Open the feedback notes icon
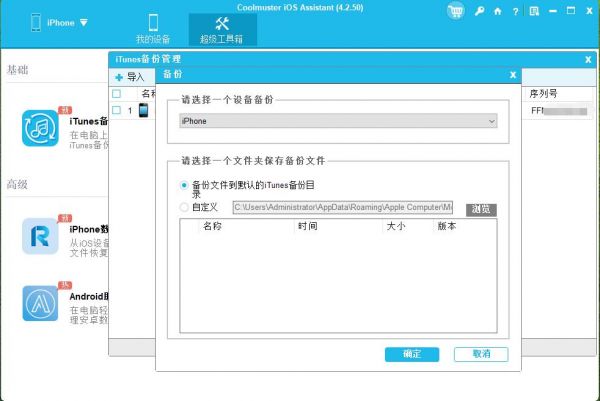This screenshot has width=600, height=401. tap(534, 11)
